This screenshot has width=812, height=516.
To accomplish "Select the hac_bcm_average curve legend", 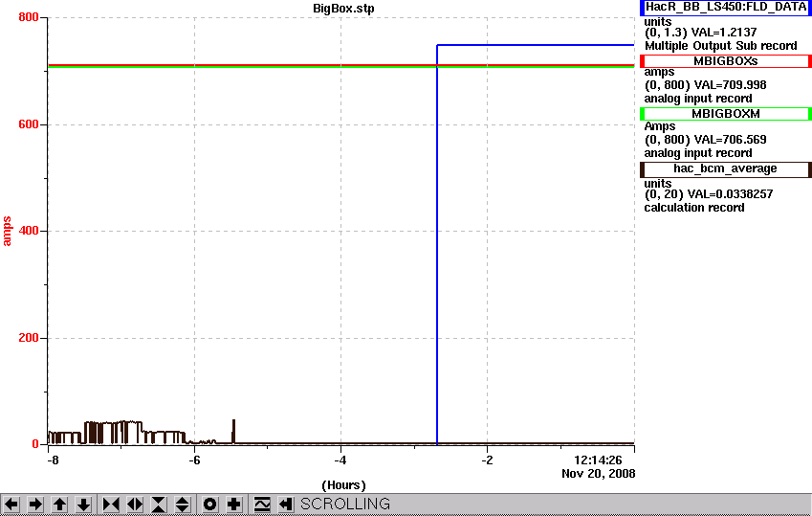I will pyautogui.click(x=726, y=169).
